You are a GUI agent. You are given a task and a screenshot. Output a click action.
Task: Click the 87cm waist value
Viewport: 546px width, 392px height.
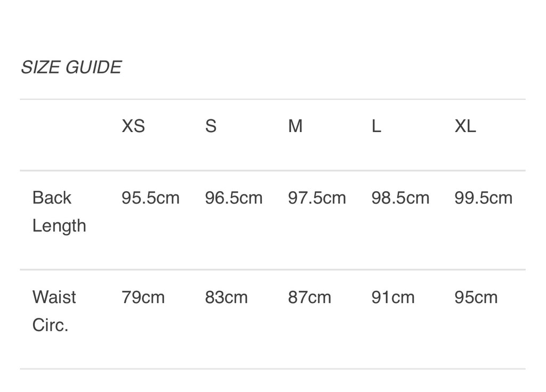pos(309,297)
